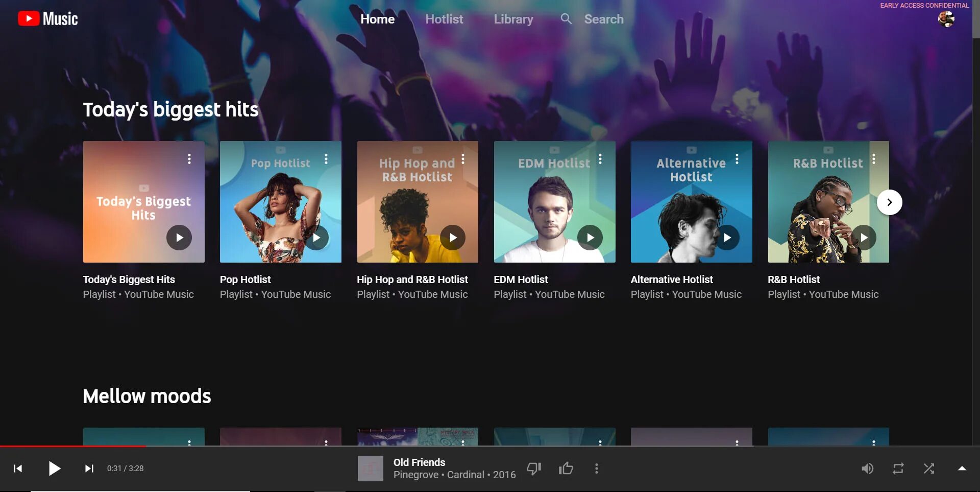Click the Search text field
The width and height of the screenshot is (980, 492).
click(x=604, y=19)
